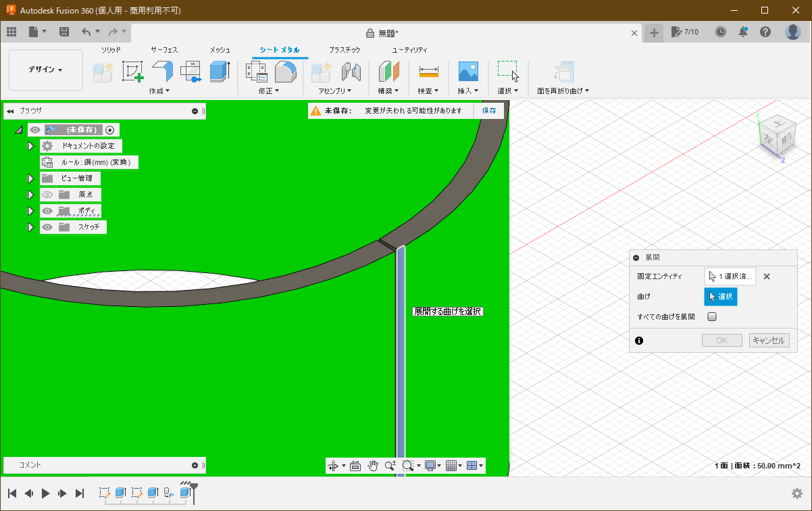Click the Insert image icon
Viewport: 812px width, 511px height.
click(x=468, y=72)
